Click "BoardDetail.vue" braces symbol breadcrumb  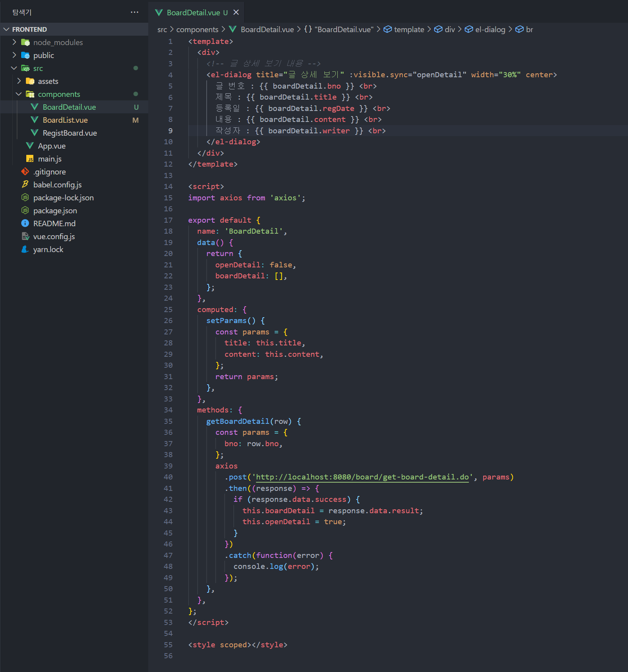[339, 29]
